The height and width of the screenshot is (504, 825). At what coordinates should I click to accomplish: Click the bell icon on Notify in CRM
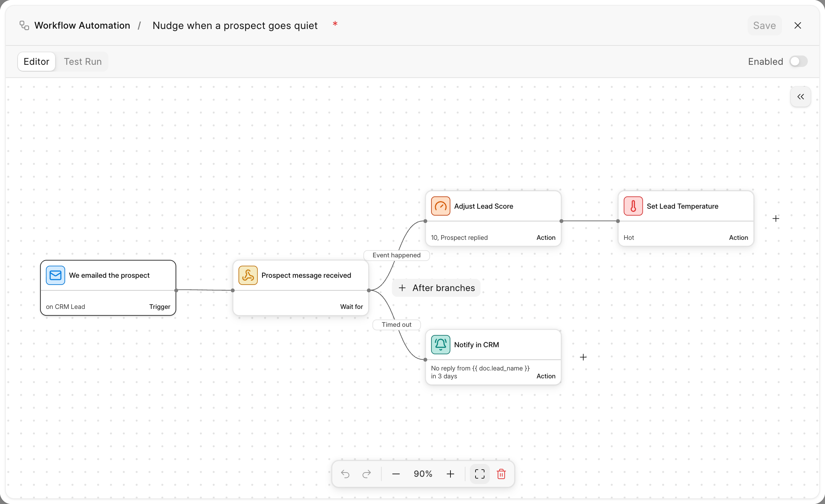point(441,345)
